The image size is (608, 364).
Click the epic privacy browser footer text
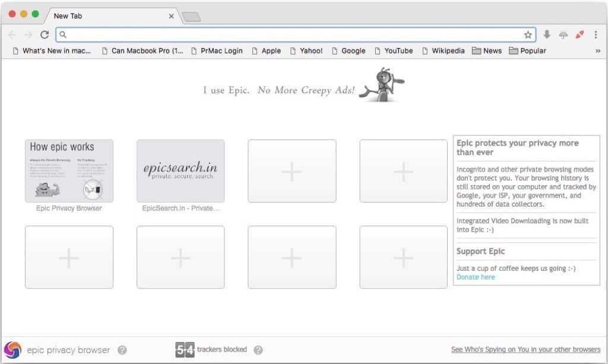click(x=68, y=350)
